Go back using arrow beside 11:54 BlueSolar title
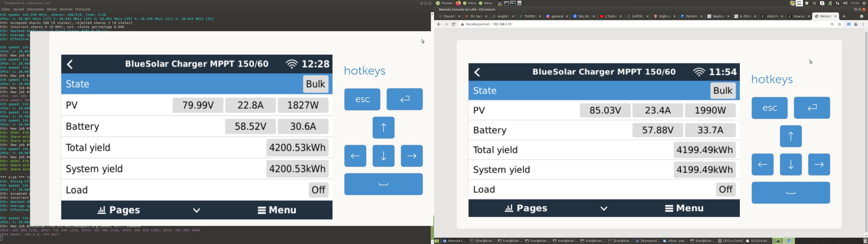The height and width of the screenshot is (244, 868). pyautogui.click(x=477, y=72)
